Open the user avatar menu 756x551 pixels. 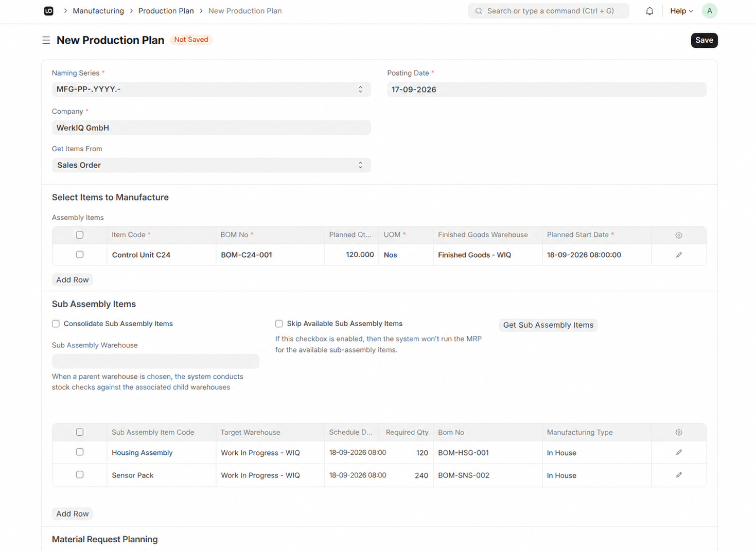point(709,11)
